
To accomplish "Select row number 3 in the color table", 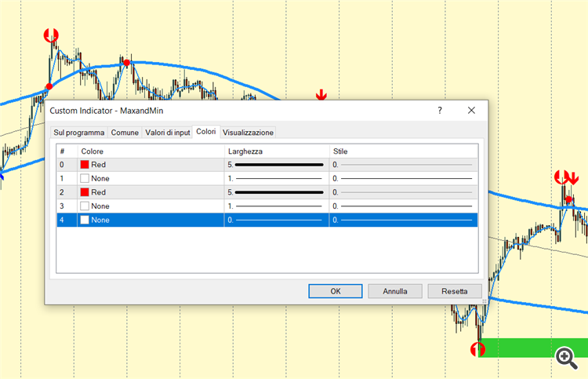I will pos(62,206).
